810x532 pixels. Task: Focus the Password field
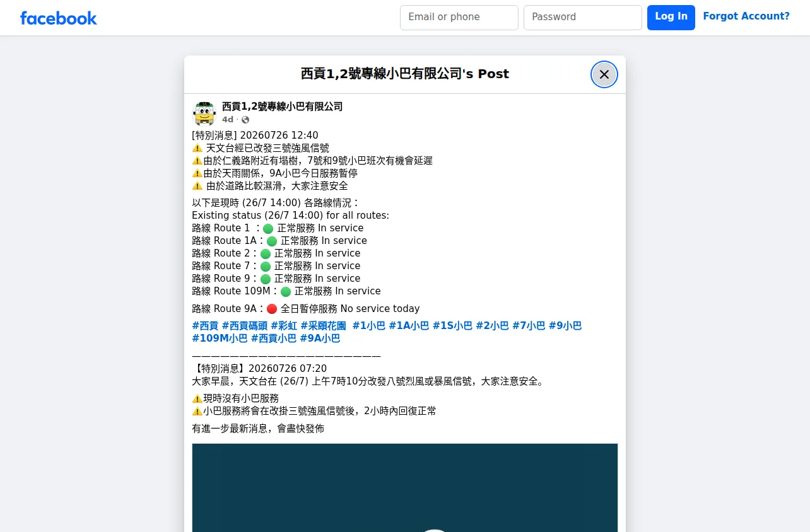[x=583, y=18]
